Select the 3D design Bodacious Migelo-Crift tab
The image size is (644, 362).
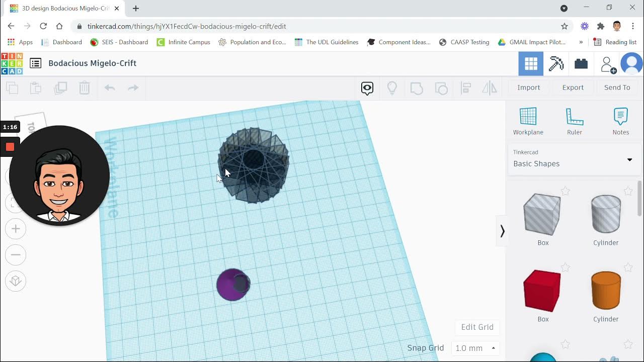[x=64, y=9]
